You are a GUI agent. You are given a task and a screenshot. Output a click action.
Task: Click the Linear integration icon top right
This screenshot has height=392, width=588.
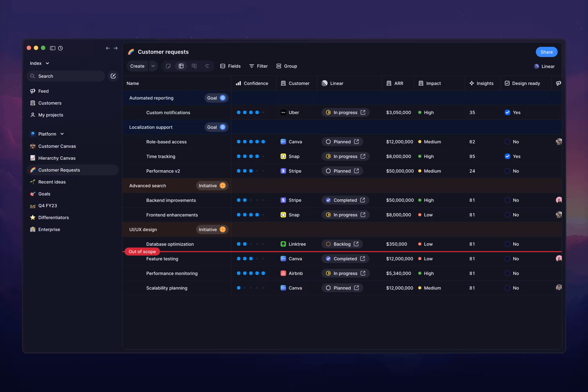point(536,66)
